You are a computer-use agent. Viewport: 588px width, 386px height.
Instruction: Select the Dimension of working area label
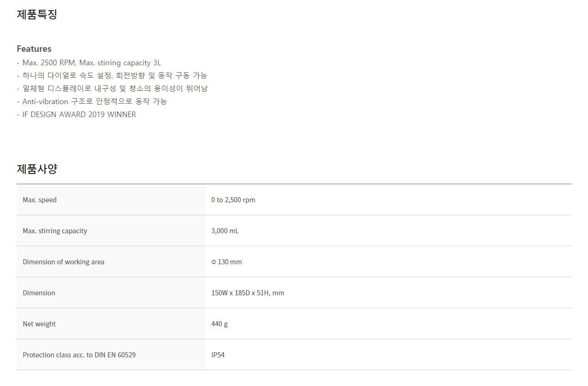(63, 262)
